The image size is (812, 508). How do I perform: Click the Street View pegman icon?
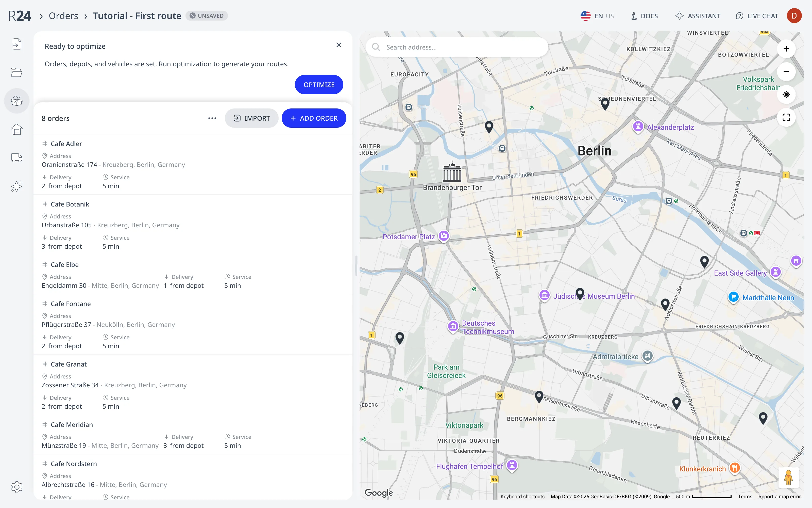(x=788, y=478)
